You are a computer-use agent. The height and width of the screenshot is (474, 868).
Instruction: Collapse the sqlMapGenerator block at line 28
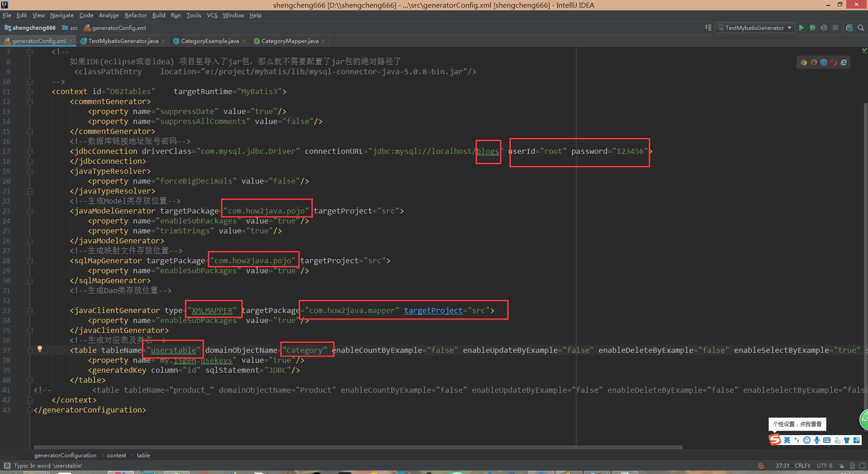pos(30,261)
